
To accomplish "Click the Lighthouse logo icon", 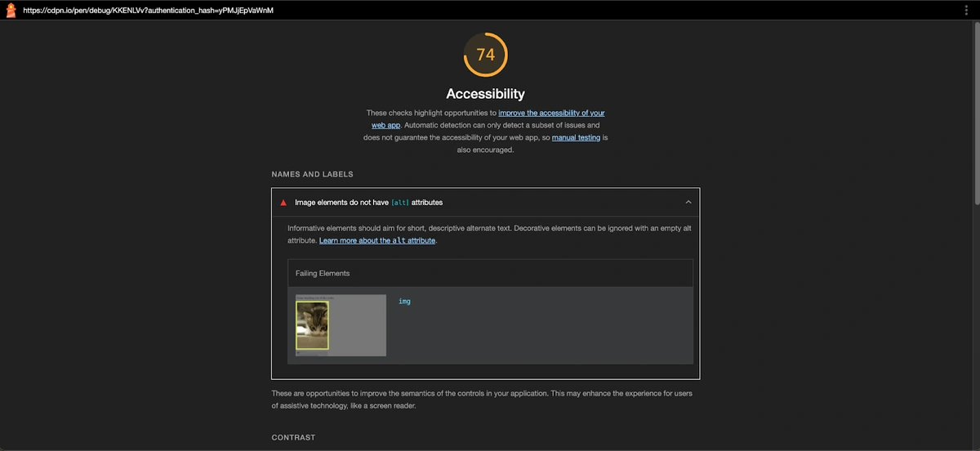I will coord(11,11).
